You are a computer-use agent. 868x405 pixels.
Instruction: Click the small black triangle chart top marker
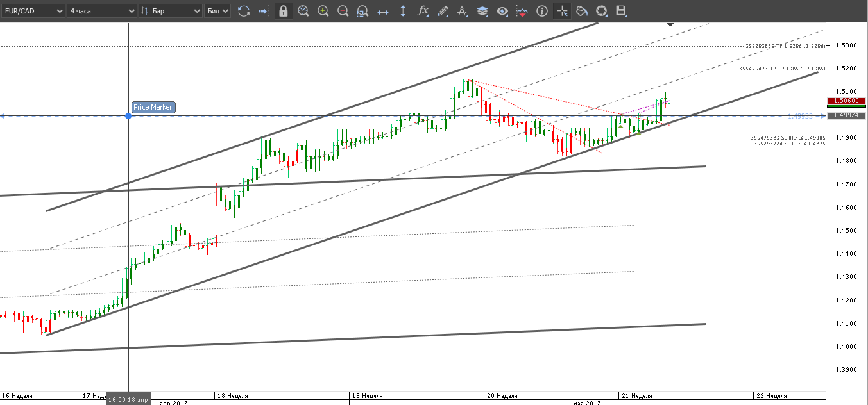point(670,24)
